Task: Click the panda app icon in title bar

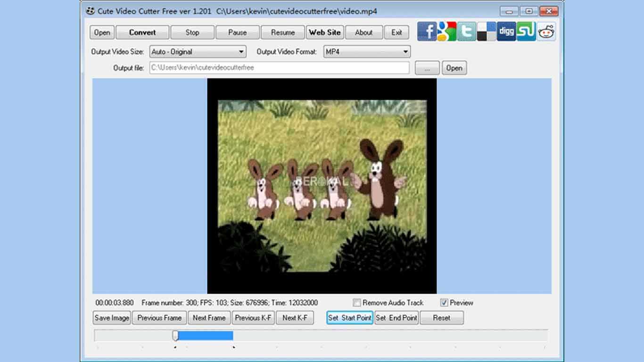Action: (90, 11)
